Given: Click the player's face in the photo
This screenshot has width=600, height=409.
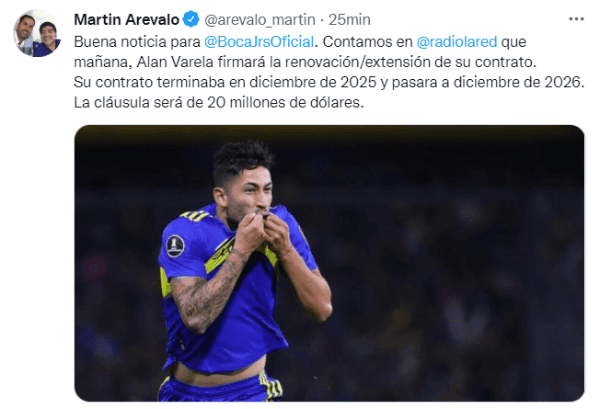Looking at the screenshot, I should (x=248, y=195).
